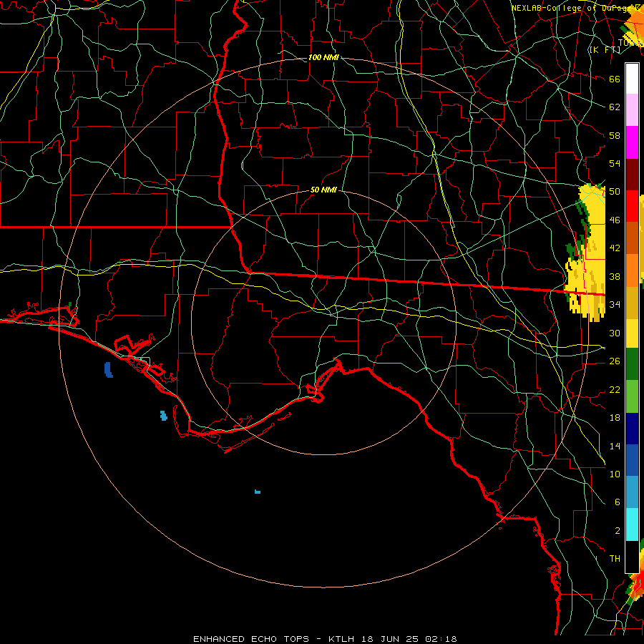Select the dark maroon legend swatch
Viewport: 644px width, 644px height.
pyautogui.click(x=632, y=174)
